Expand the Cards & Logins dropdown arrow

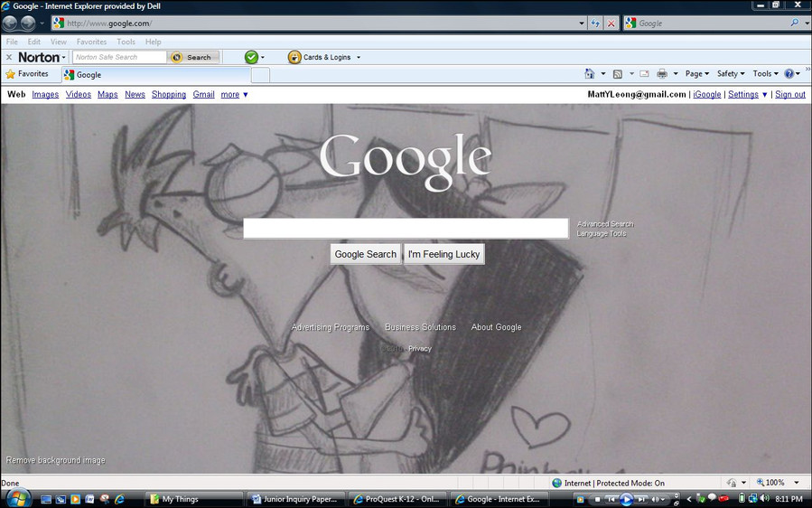pyautogui.click(x=359, y=58)
